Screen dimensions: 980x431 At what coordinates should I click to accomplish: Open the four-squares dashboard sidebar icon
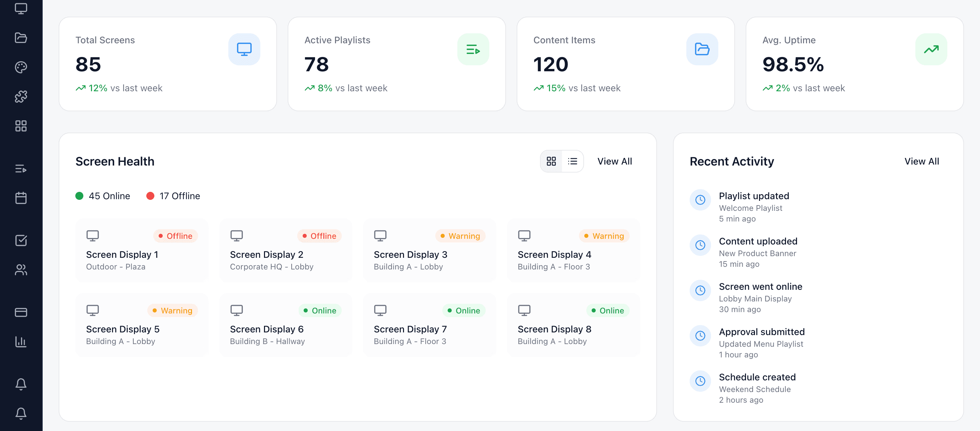point(21,126)
